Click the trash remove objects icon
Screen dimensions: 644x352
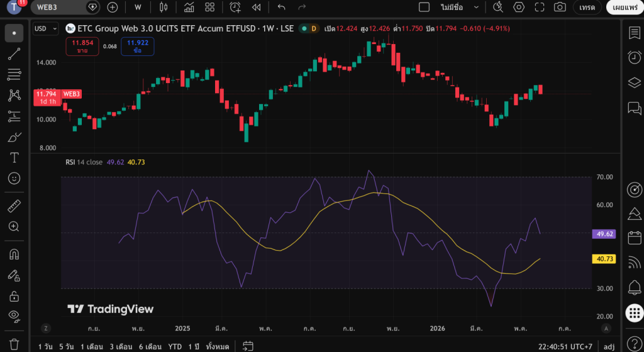point(14,344)
